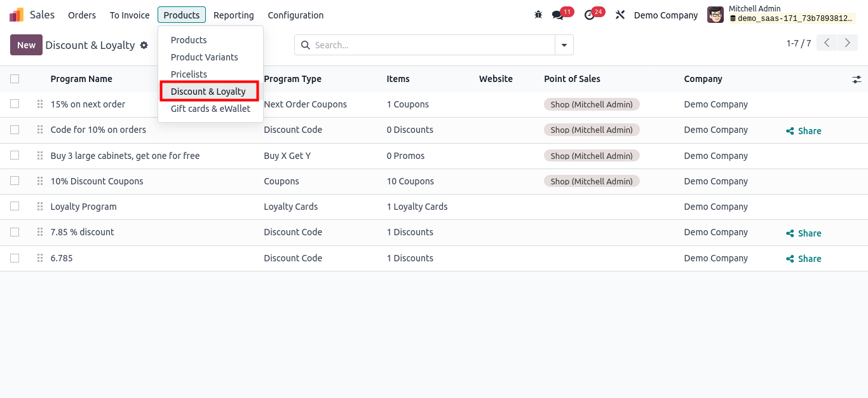Open the Sales app home icon
Image resolution: width=868 pixels, height=398 pixels.
point(17,15)
